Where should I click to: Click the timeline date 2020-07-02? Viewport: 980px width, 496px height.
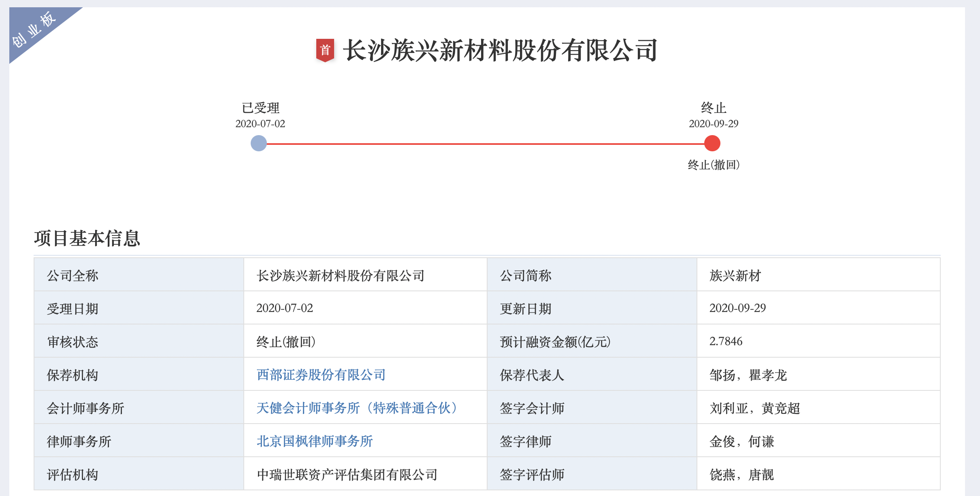click(x=260, y=123)
